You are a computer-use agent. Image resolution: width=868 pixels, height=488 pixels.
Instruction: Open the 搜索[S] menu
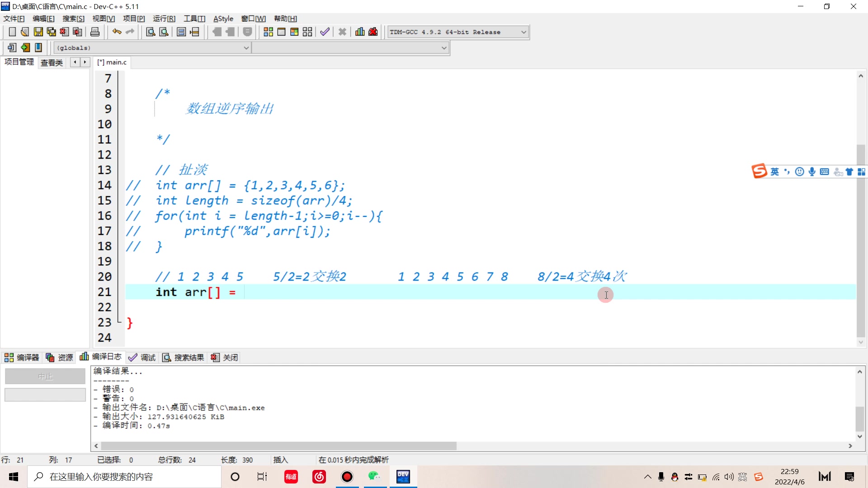tap(73, 19)
